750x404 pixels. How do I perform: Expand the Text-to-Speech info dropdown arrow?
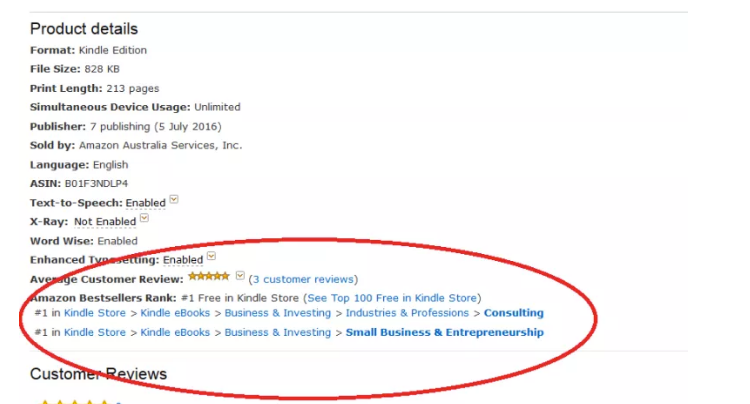pos(174,199)
